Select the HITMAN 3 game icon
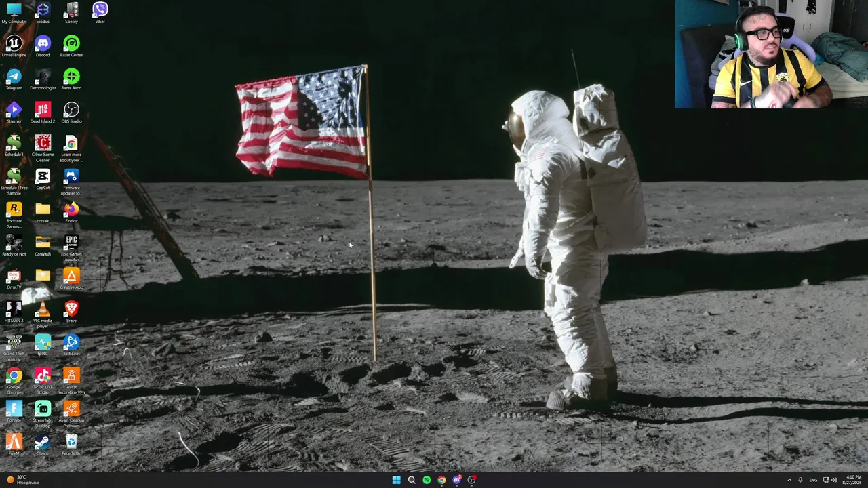 (x=14, y=312)
